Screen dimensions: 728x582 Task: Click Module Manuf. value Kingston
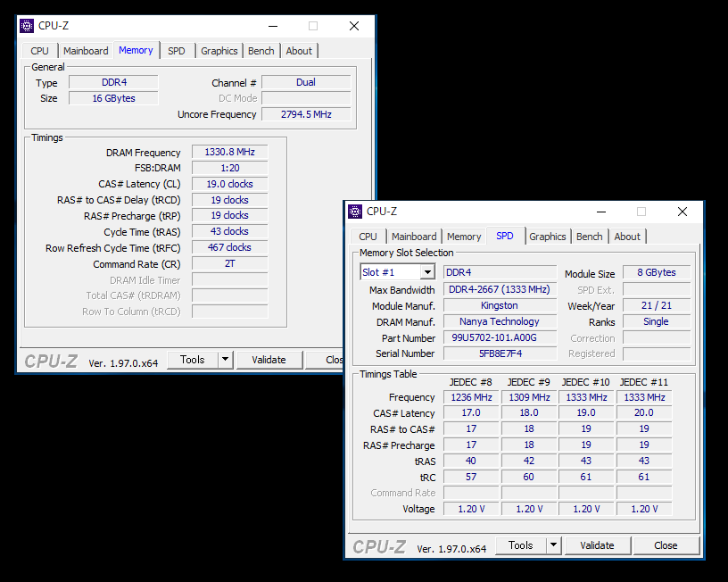(x=500, y=305)
